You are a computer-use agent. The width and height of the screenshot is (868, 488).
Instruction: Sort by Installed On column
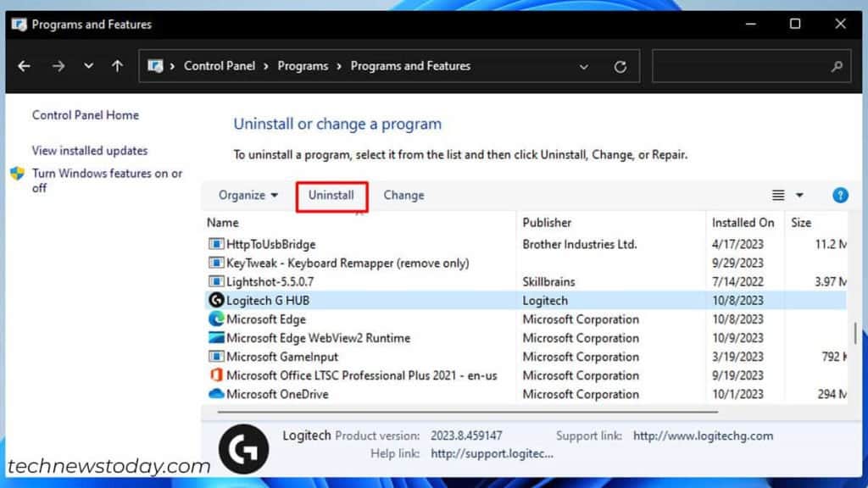click(x=743, y=223)
